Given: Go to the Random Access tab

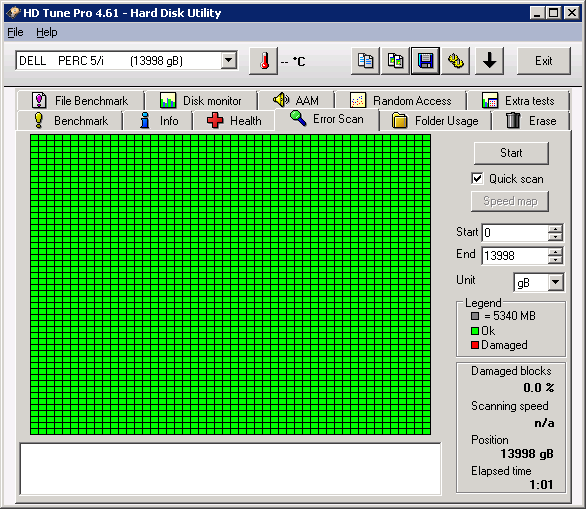Looking at the screenshot, I should (x=401, y=101).
